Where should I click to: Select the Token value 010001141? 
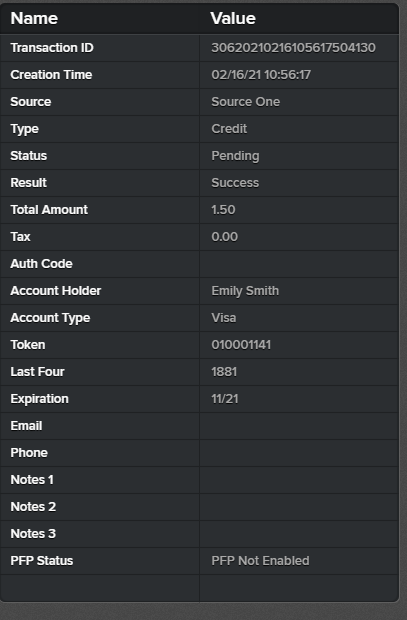[241, 345]
